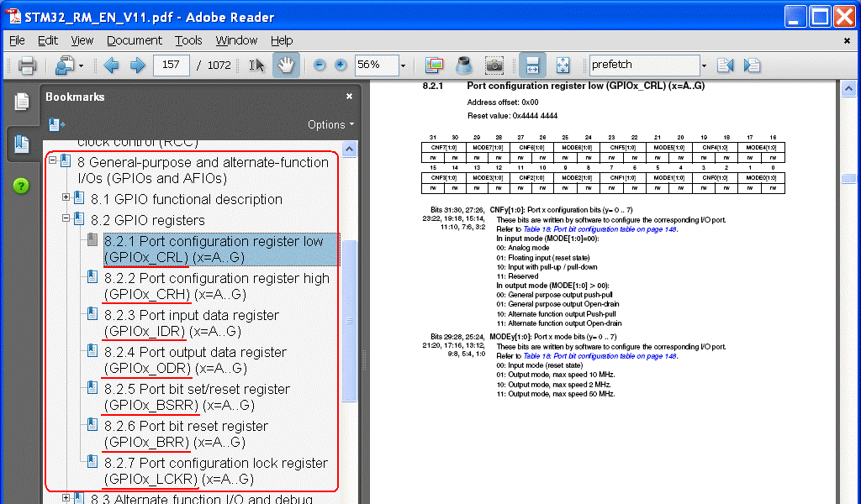Click bookmarks panel scroll up arrow
Screen dimensions: 861x504
coord(349,150)
